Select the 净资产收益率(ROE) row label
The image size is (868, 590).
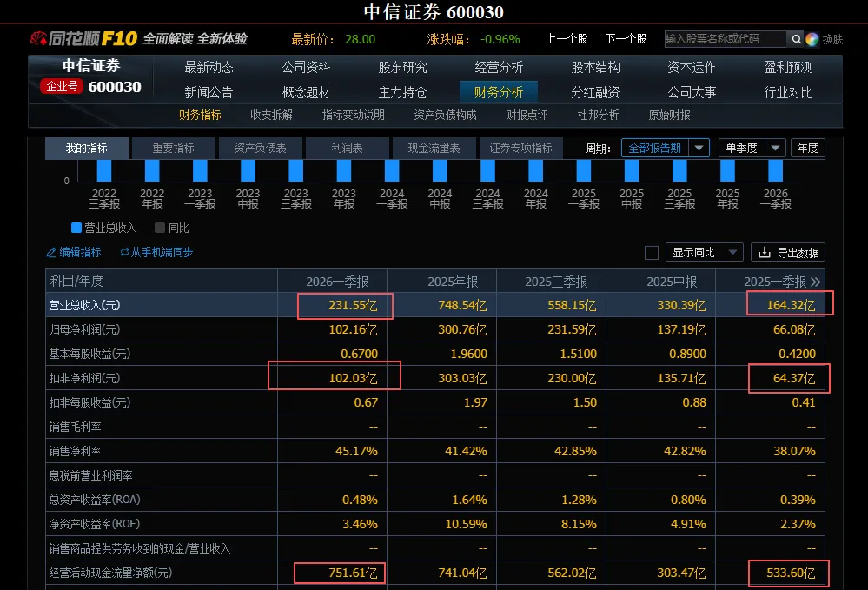[x=95, y=524]
